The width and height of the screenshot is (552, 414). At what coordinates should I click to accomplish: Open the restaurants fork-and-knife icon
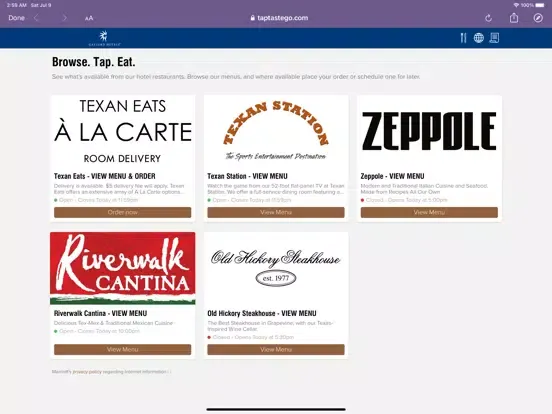[463, 38]
